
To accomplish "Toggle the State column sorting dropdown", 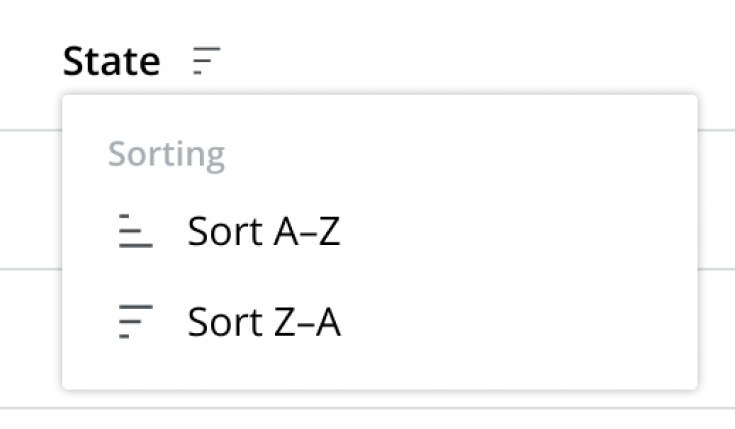I will click(x=206, y=60).
